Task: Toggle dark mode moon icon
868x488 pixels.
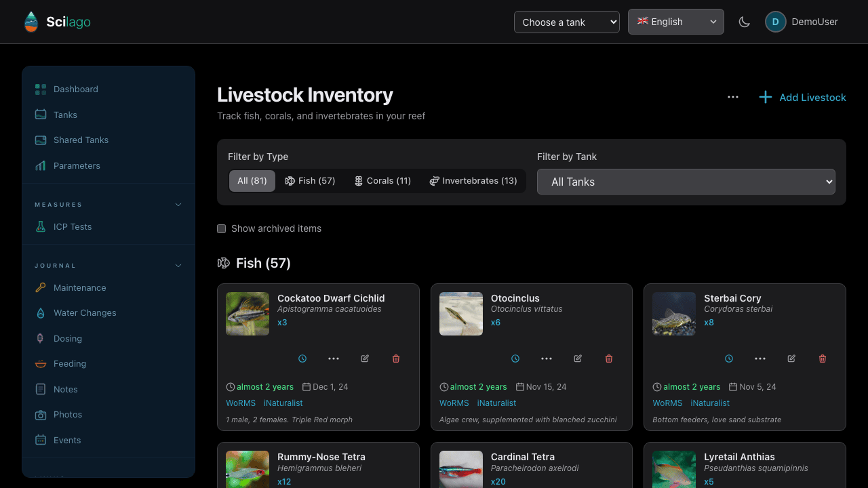Action: 744,22
